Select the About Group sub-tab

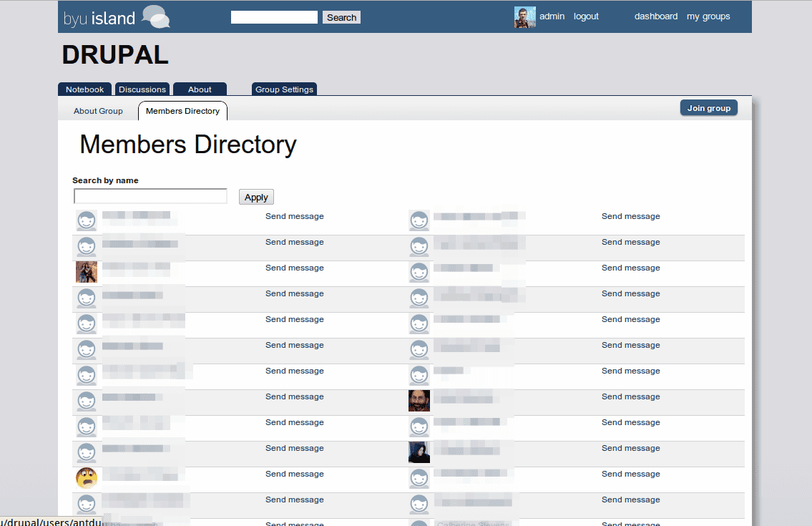tap(98, 111)
